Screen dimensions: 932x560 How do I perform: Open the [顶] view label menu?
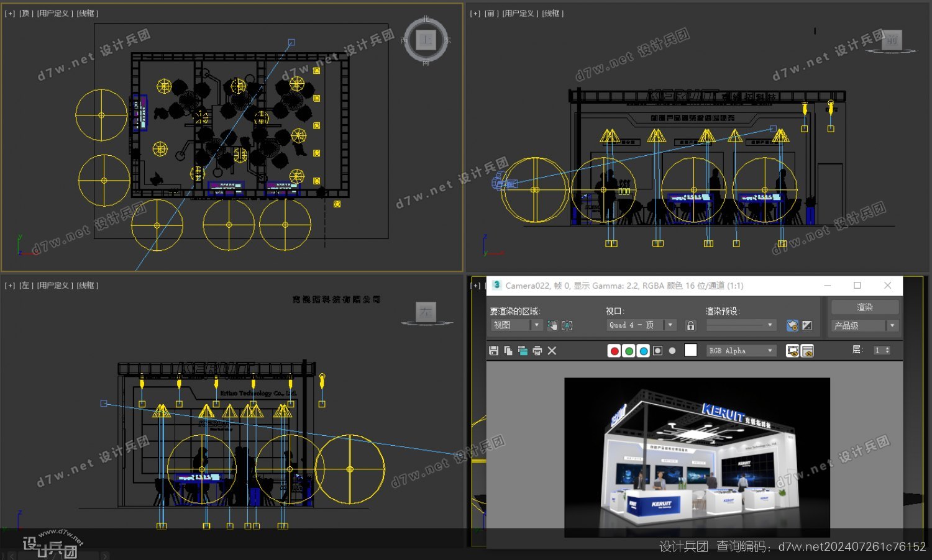[x=26, y=13]
